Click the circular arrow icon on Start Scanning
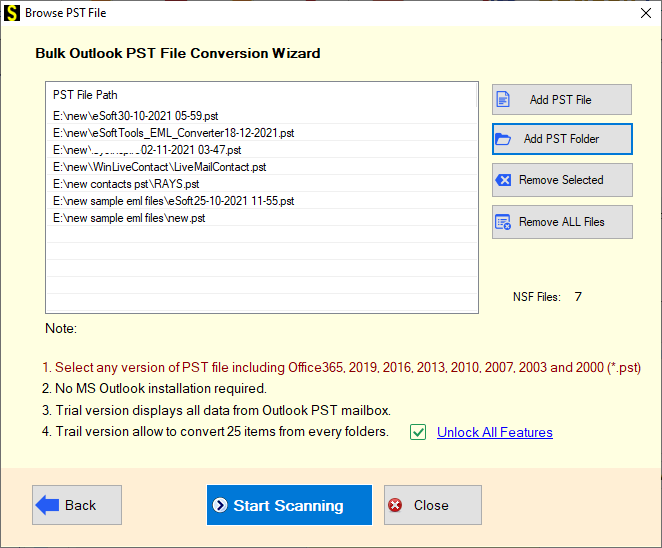662x548 pixels. pyautogui.click(x=220, y=505)
